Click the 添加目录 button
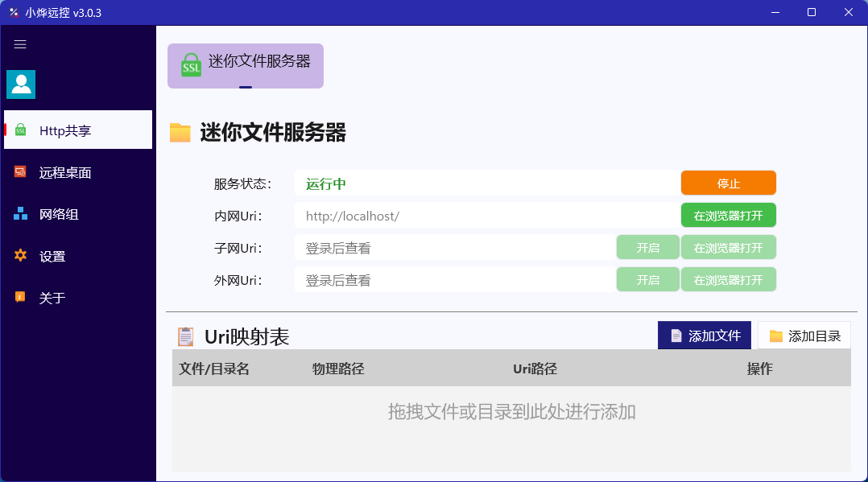 click(804, 336)
